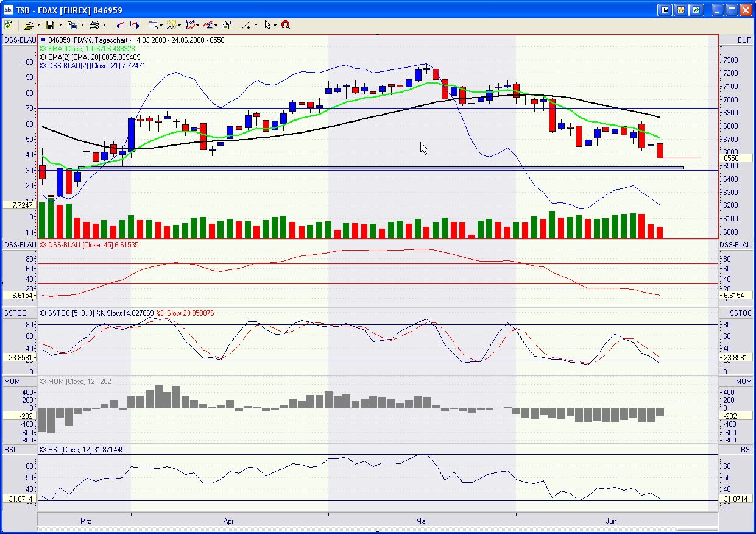756x534 pixels.
Task: Click the 7.7247 value label on left
Action: pyautogui.click(x=19, y=205)
